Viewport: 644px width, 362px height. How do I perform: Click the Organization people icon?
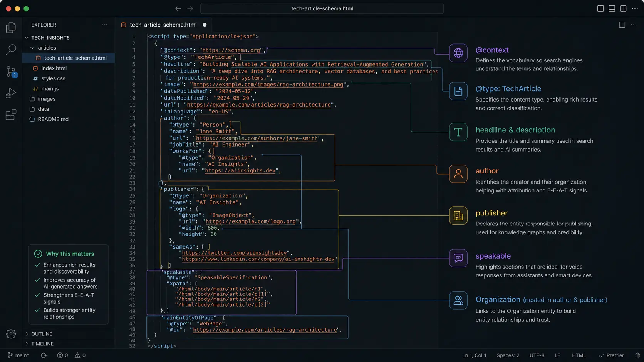(458, 300)
